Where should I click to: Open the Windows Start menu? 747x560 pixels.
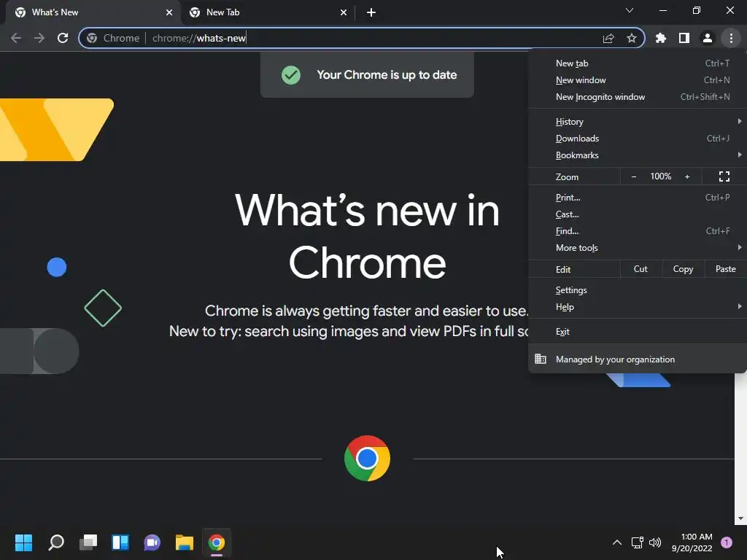click(24, 542)
